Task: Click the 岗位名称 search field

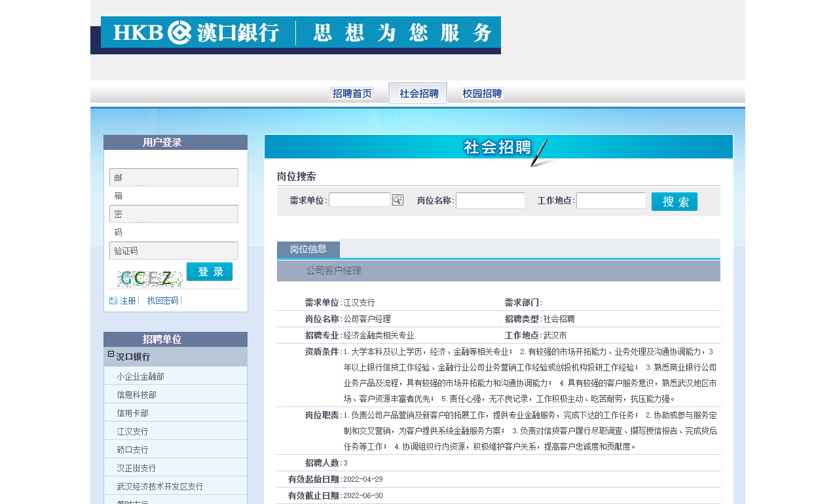Action: point(491,200)
